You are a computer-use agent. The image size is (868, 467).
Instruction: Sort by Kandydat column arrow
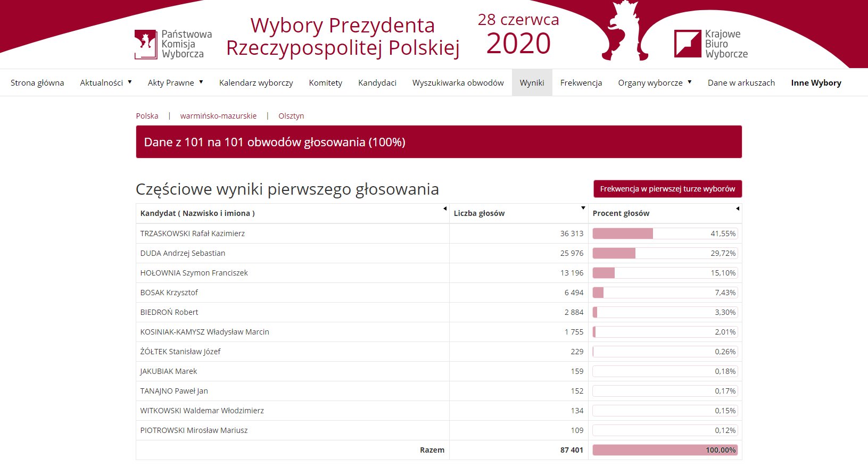click(445, 209)
